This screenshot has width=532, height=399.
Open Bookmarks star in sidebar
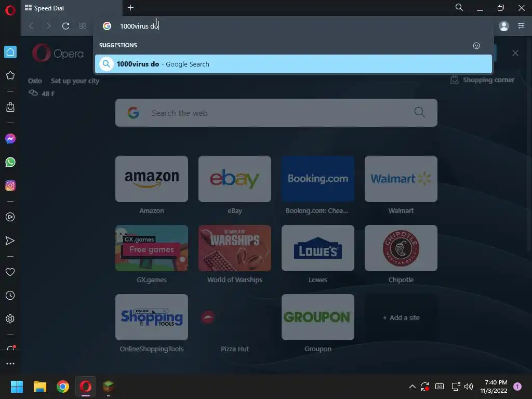[x=10, y=75]
